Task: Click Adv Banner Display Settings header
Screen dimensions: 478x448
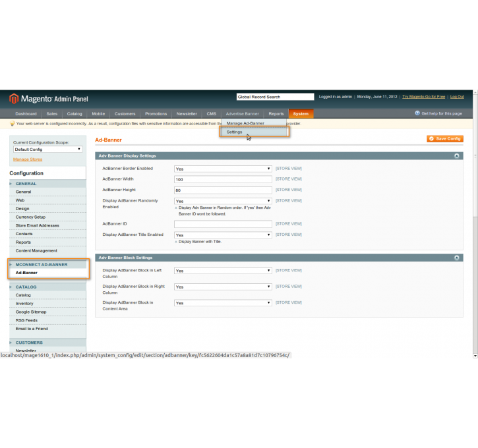Action: pos(279,155)
